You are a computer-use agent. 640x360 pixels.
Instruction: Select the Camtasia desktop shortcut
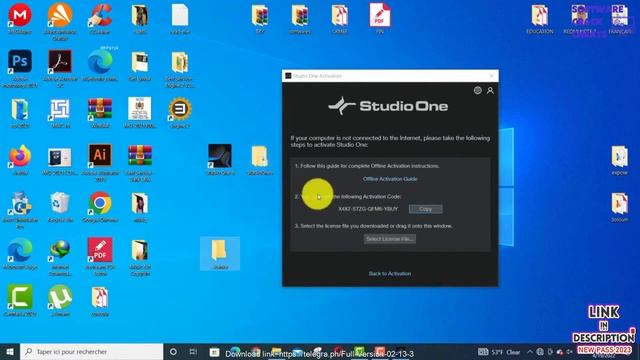[x=20, y=301]
